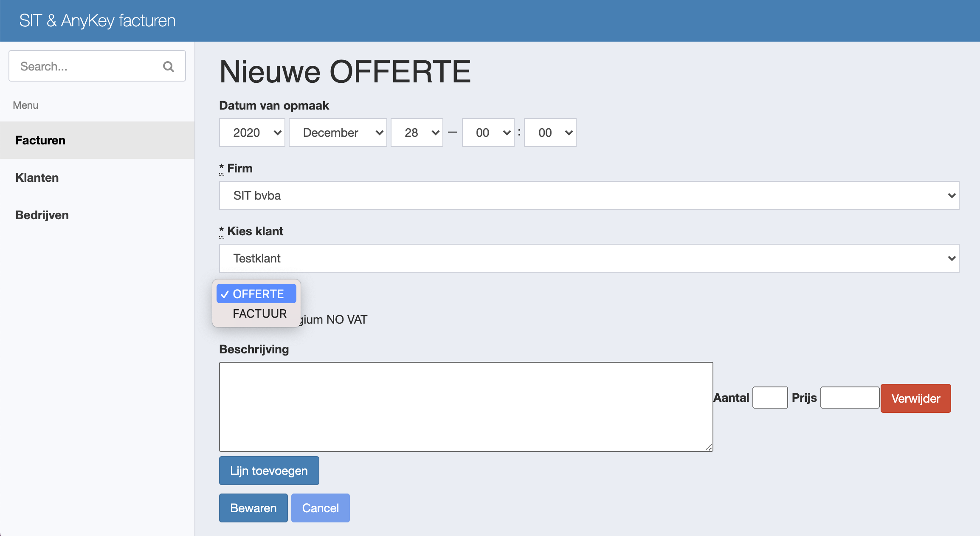Viewport: 980px width, 536px height.
Task: Click inside the Beschrijving text area
Action: (466, 407)
